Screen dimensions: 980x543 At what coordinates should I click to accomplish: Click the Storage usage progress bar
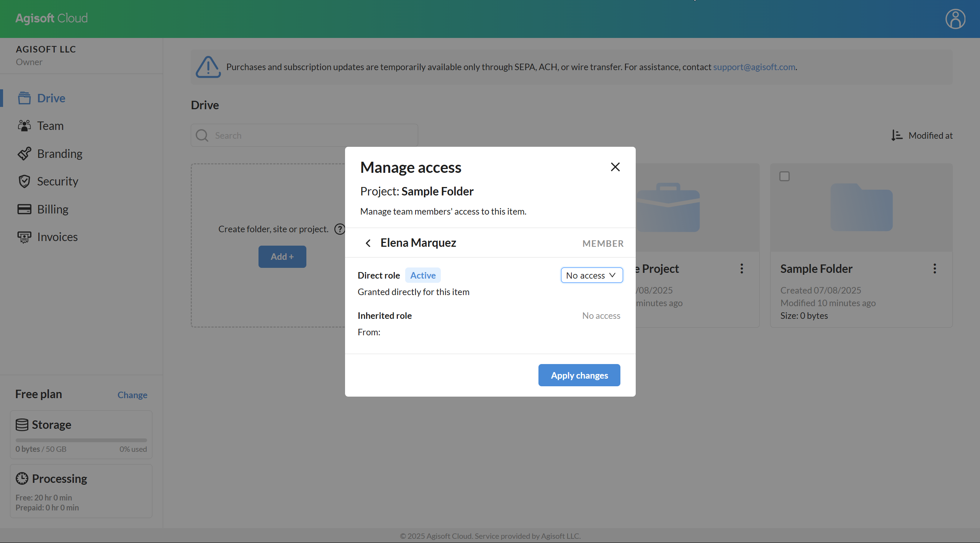[x=81, y=440]
